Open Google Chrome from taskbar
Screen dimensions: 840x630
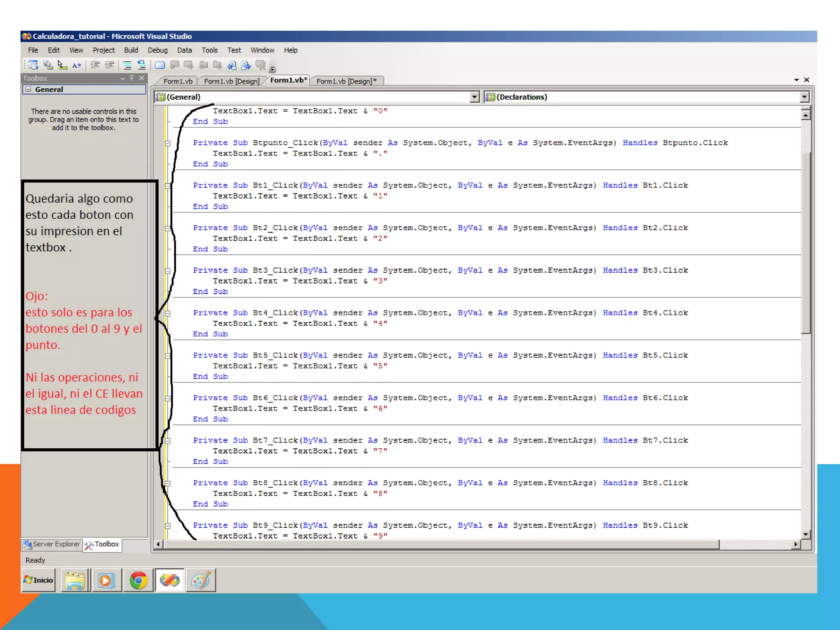[138, 580]
